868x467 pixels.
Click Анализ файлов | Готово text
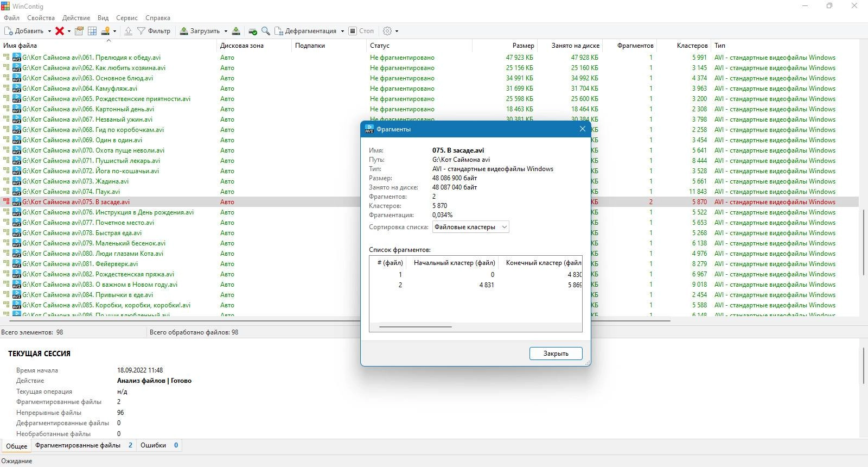tap(154, 381)
